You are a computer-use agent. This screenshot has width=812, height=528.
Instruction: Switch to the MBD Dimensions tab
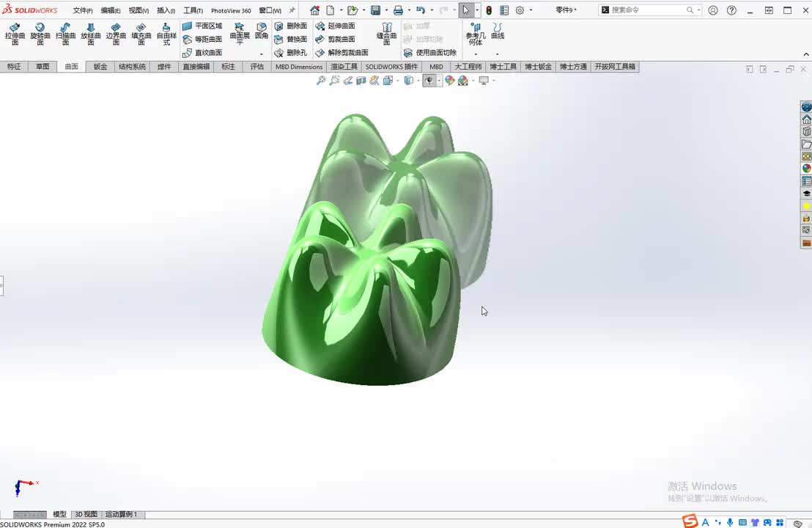pyautogui.click(x=299, y=67)
